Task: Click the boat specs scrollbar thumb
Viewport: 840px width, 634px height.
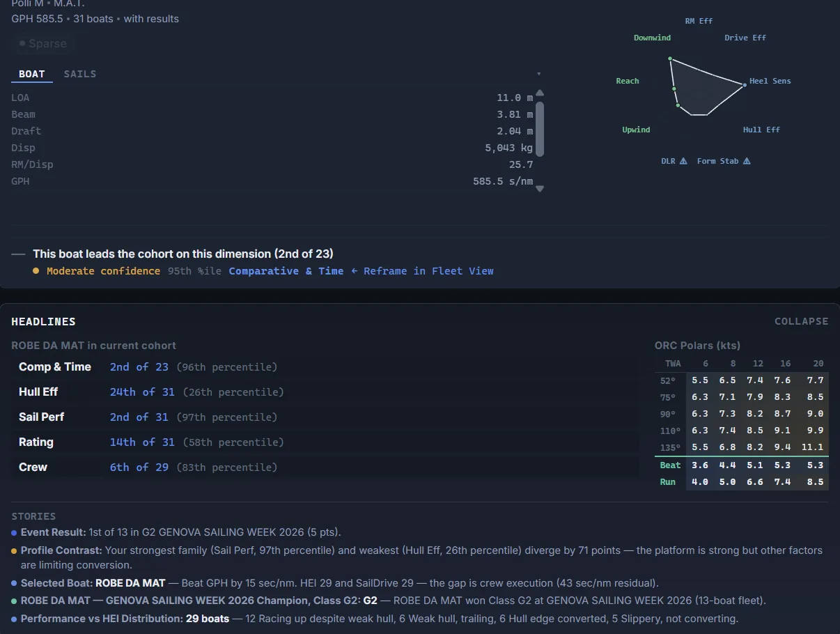Action: click(539, 129)
